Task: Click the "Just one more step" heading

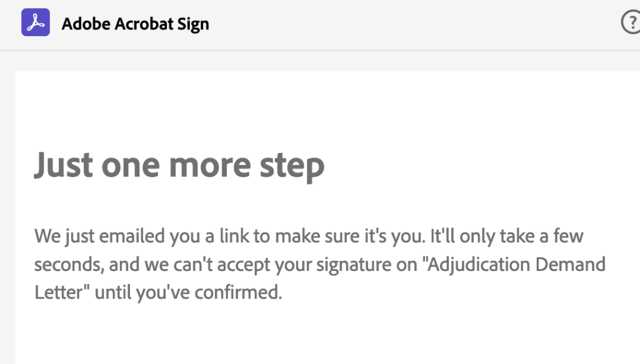Action: 179,164
